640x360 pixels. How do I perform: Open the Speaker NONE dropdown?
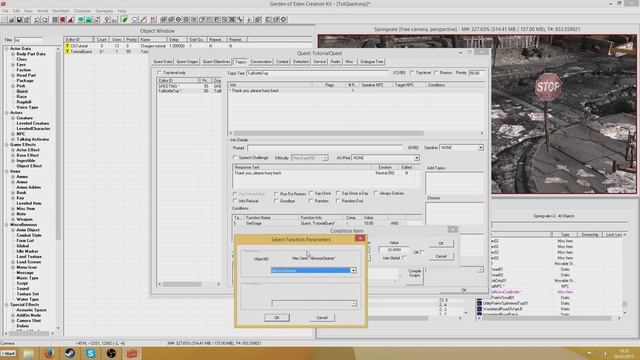coord(480,147)
